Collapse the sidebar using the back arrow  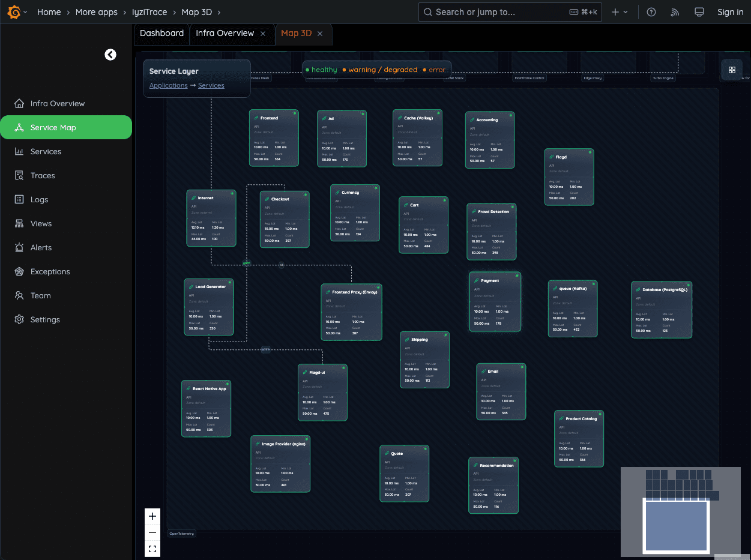[x=110, y=54]
